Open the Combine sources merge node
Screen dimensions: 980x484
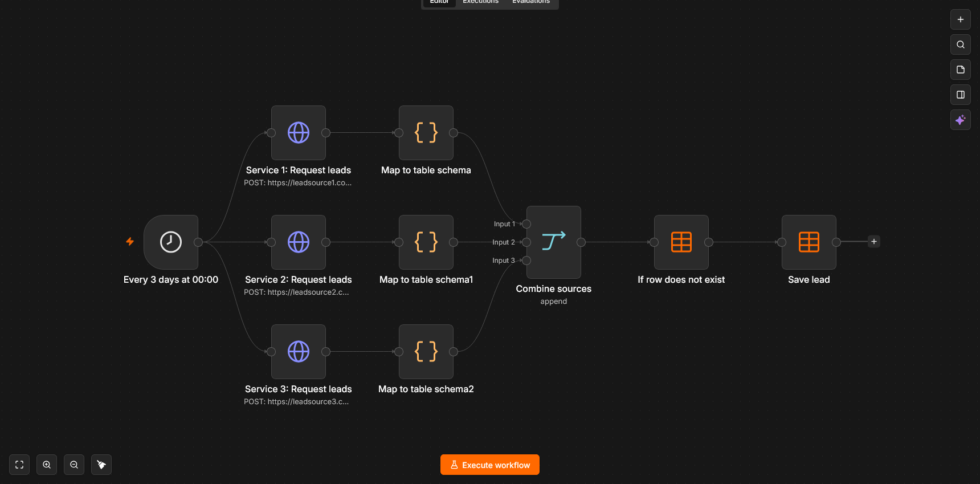point(554,242)
